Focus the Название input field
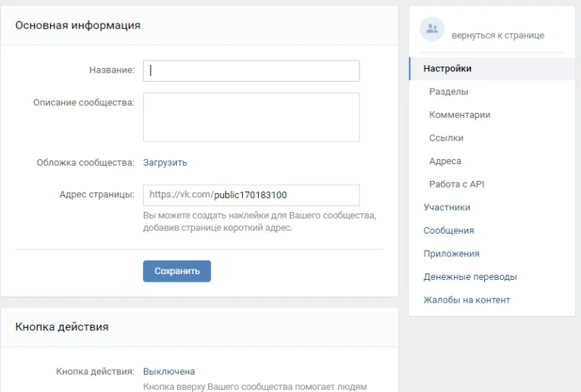Image resolution: width=581 pixels, height=392 pixels. [251, 71]
